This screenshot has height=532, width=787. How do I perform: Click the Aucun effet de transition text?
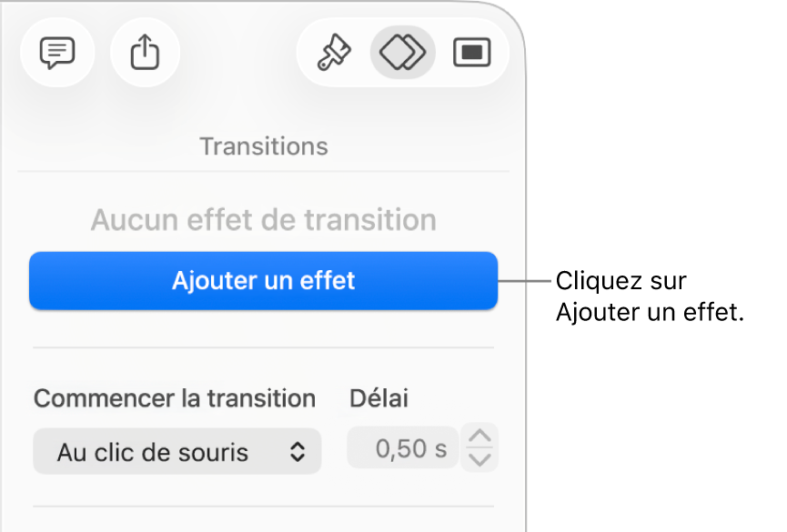pos(263,219)
